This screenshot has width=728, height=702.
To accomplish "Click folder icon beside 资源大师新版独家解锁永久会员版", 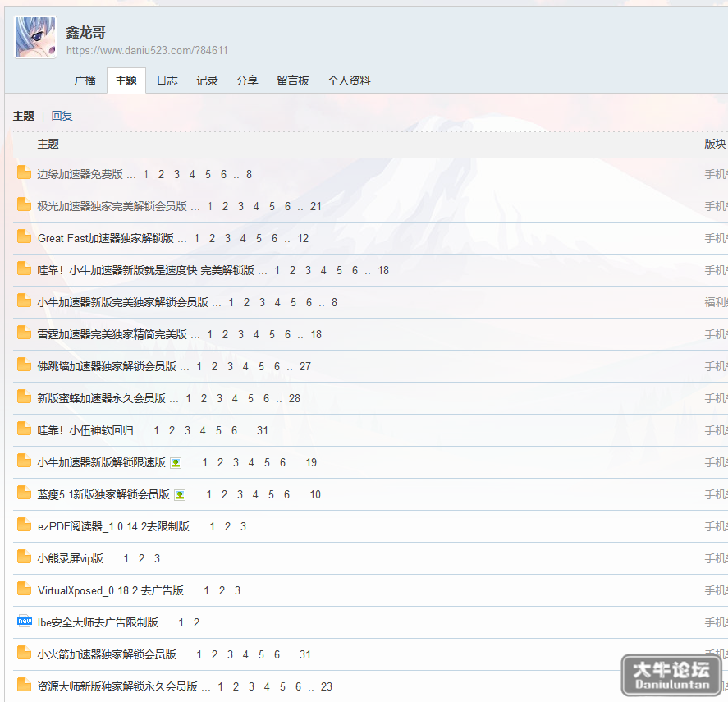I will point(24,686).
